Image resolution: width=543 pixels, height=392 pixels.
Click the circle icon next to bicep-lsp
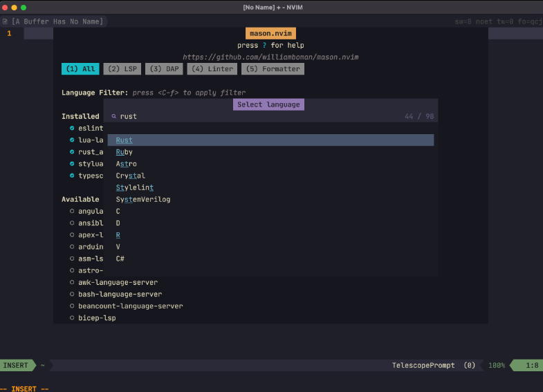(72, 317)
